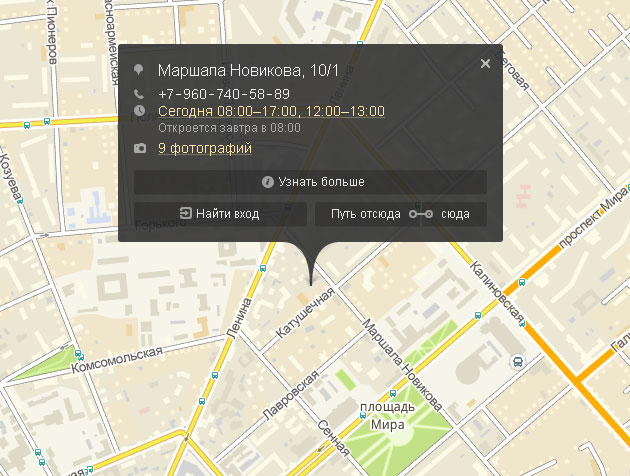Click the clock icon beside working hours
Screen dimensions: 630x476
[x=139, y=110]
